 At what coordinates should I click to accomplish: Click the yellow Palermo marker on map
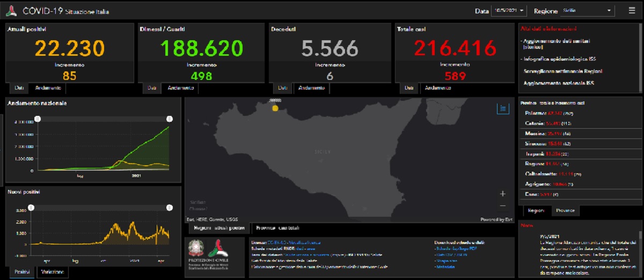[x=275, y=108]
